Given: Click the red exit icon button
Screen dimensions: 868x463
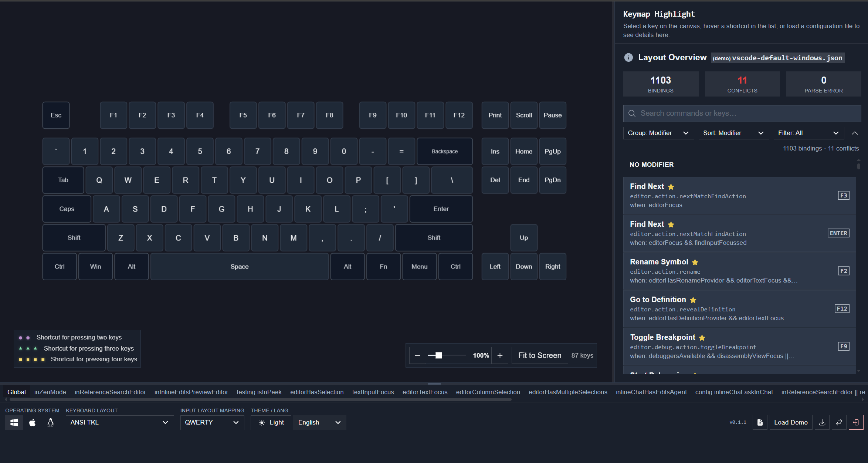Looking at the screenshot, I should tap(856, 422).
